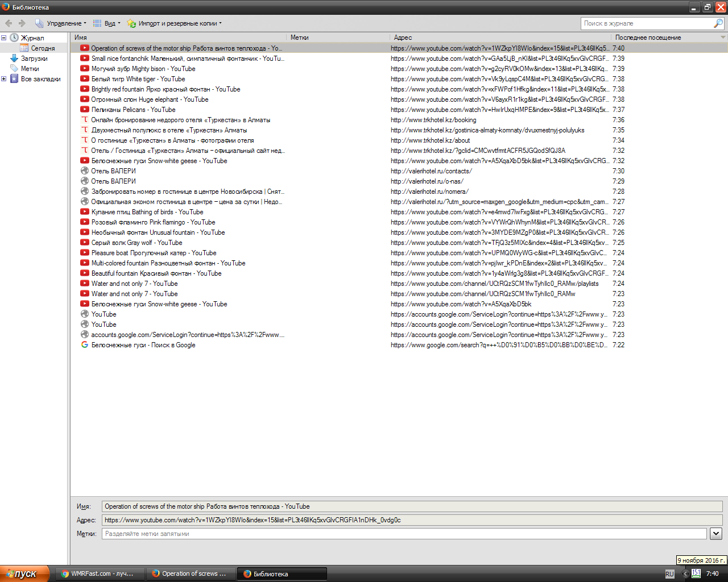Image resolution: width=728 pixels, height=582 pixels.
Task: Sort by Последнее посещение column header
Action: [665, 38]
